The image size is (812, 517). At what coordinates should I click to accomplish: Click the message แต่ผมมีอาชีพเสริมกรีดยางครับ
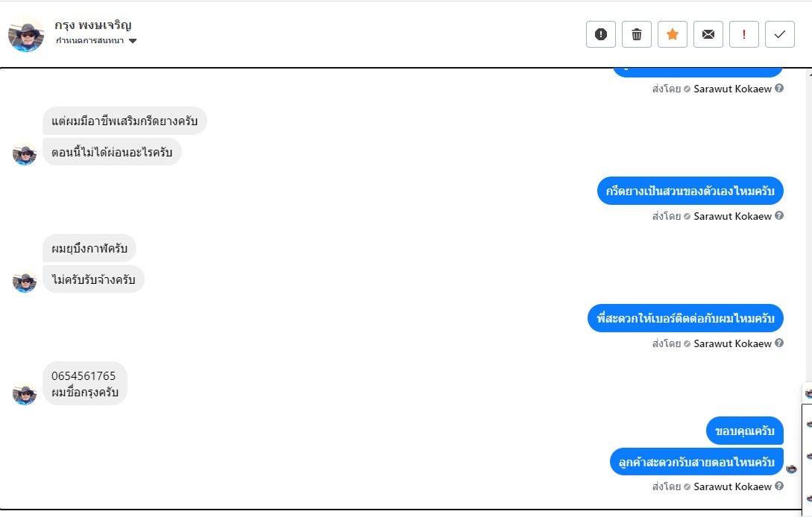[125, 121]
